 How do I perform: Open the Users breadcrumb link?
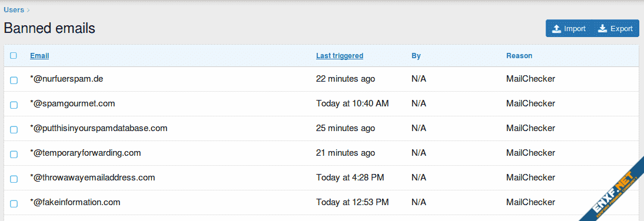click(x=14, y=9)
